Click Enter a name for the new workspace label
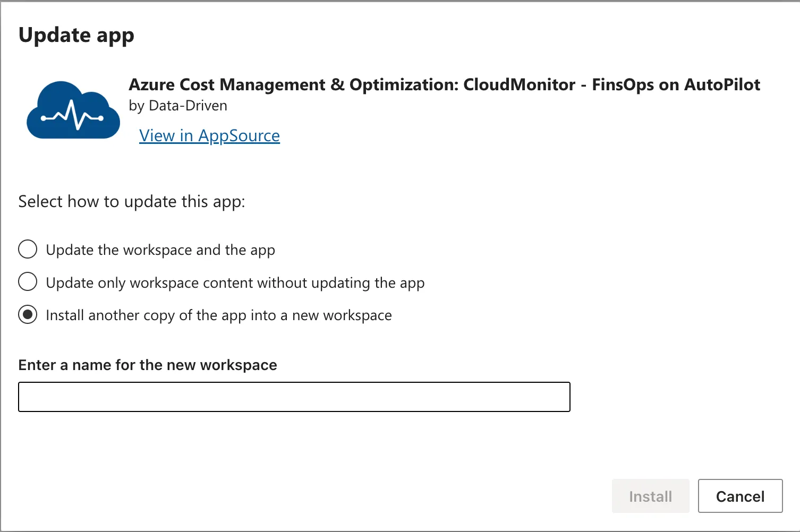 (x=148, y=365)
